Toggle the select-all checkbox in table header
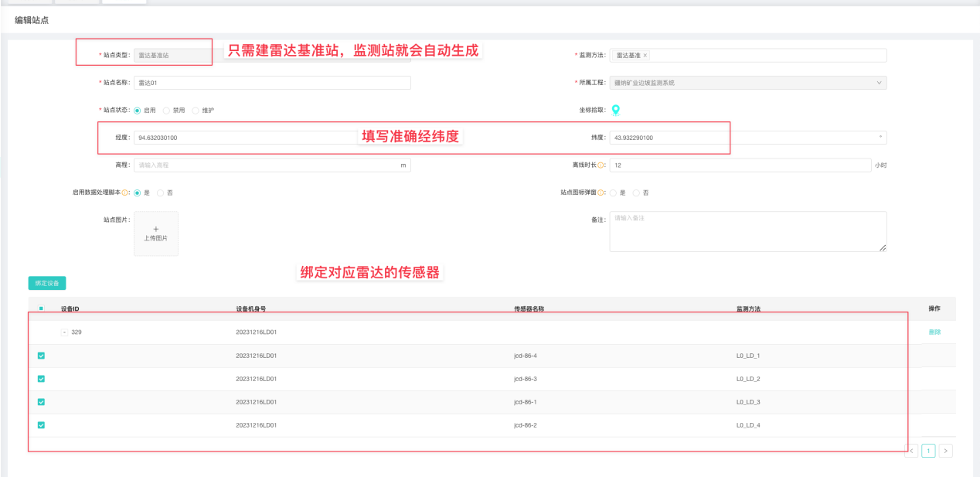Image resolution: width=980 pixels, height=477 pixels. click(41, 309)
